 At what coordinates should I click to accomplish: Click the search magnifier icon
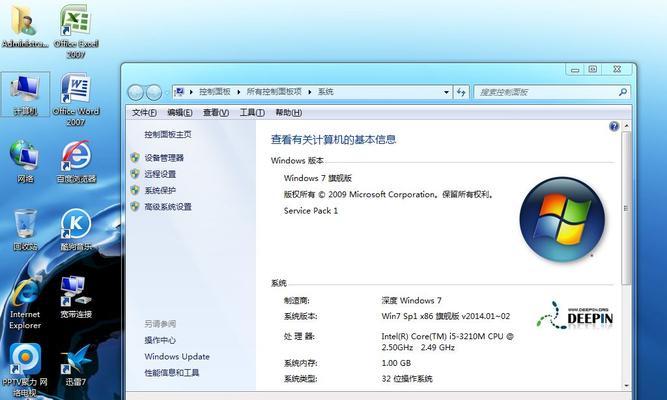(x=622, y=92)
